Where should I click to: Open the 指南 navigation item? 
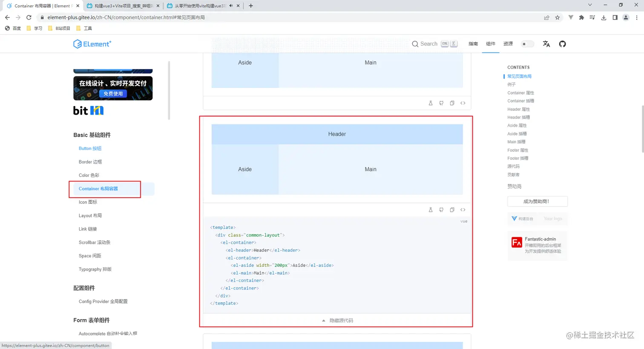coord(473,44)
